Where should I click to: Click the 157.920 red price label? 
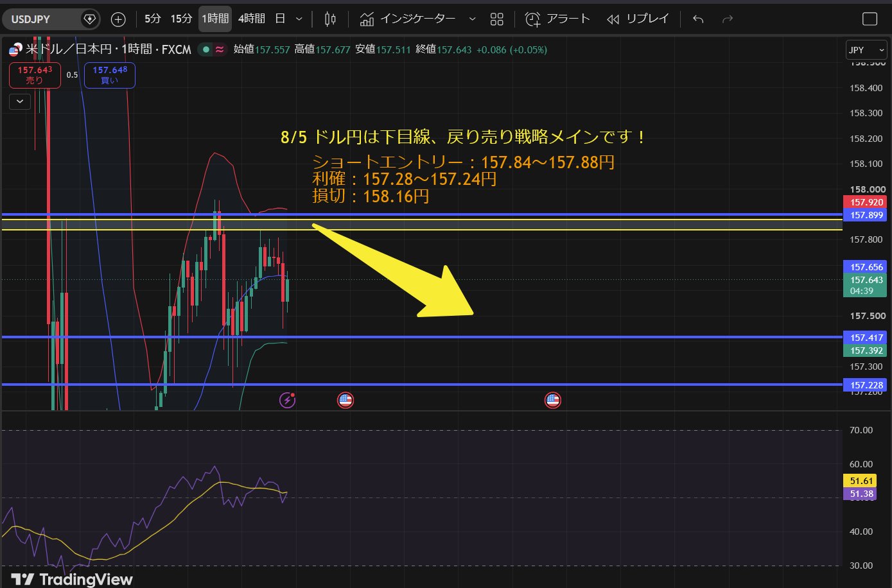(x=866, y=202)
